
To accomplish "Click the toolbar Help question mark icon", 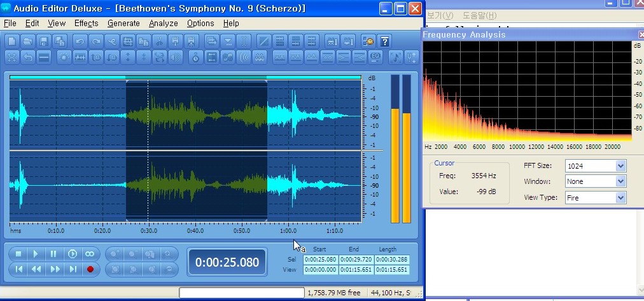I will click(384, 41).
